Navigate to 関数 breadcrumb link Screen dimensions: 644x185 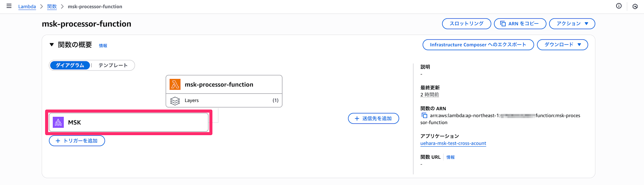tap(52, 6)
